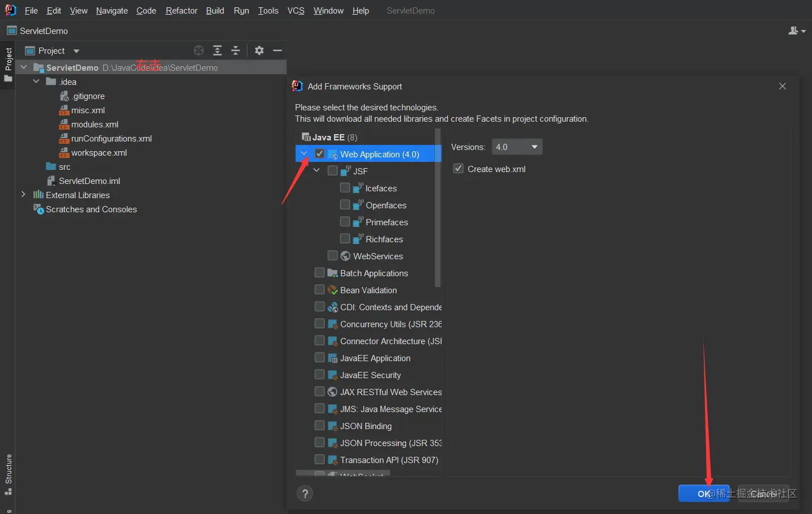Click the JavaEE Application icon

pos(333,358)
